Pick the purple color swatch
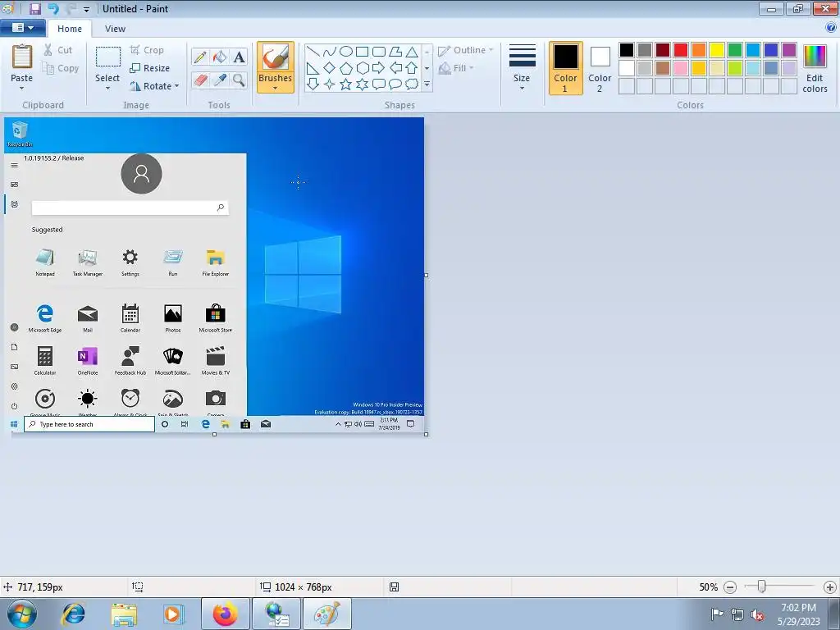 tap(789, 50)
